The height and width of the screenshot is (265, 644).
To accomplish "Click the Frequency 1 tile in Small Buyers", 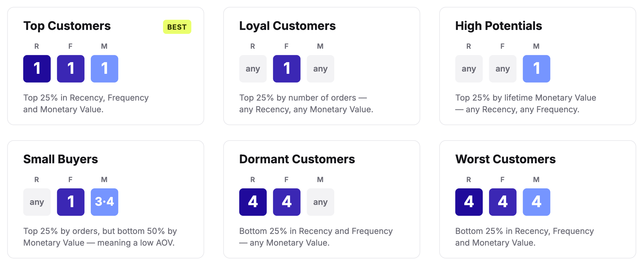I will point(71,202).
